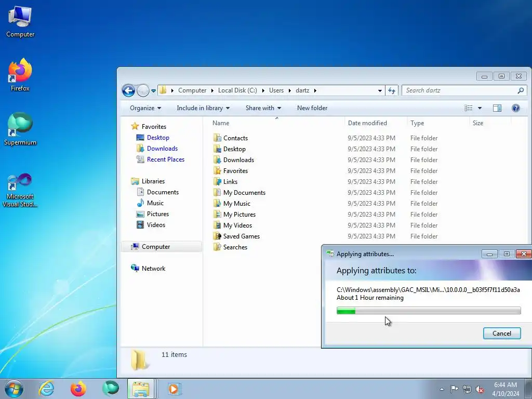Click the Back navigation arrow in Explorer
This screenshot has width=532, height=399.
click(x=128, y=90)
